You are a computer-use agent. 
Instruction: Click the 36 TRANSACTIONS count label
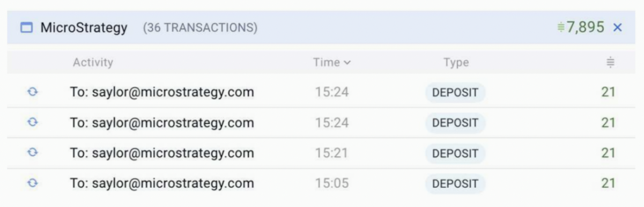200,27
